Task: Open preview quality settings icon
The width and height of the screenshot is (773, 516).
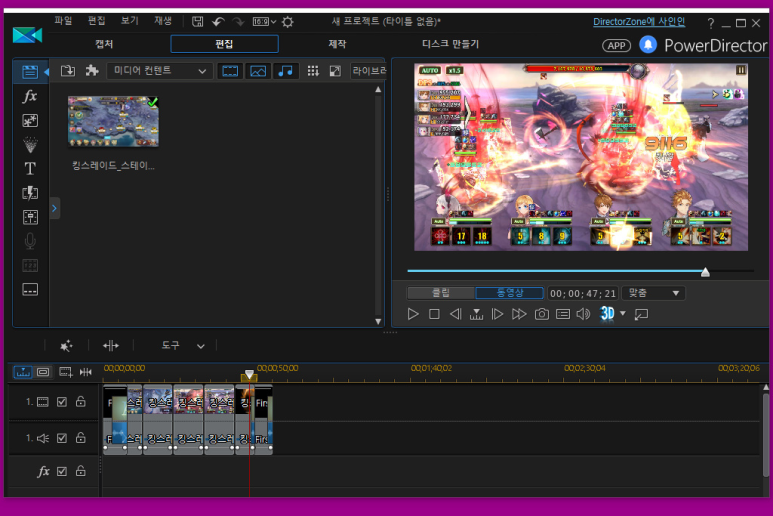Action: pyautogui.click(x=562, y=314)
